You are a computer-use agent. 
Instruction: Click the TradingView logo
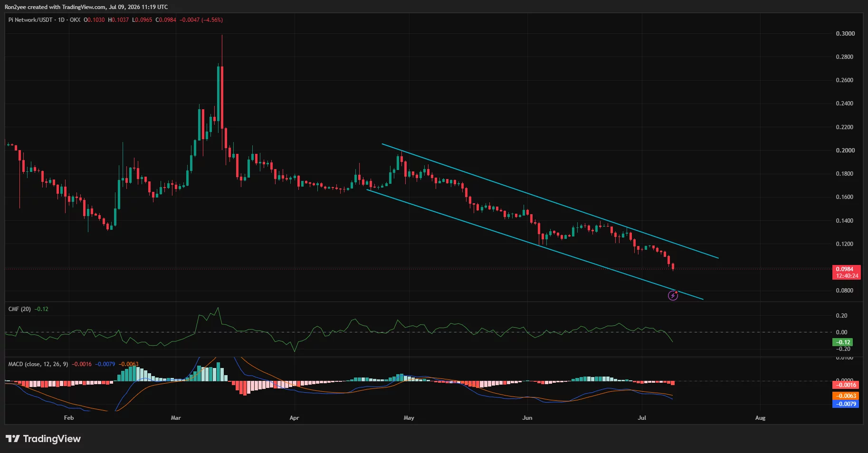43,439
